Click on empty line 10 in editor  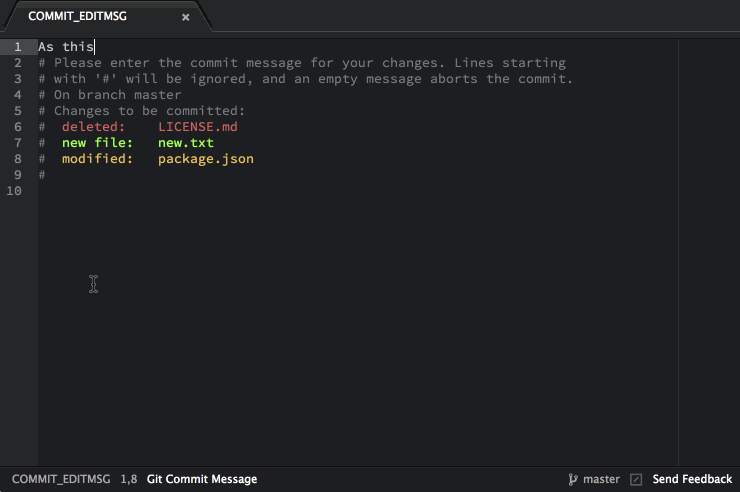tap(300, 191)
